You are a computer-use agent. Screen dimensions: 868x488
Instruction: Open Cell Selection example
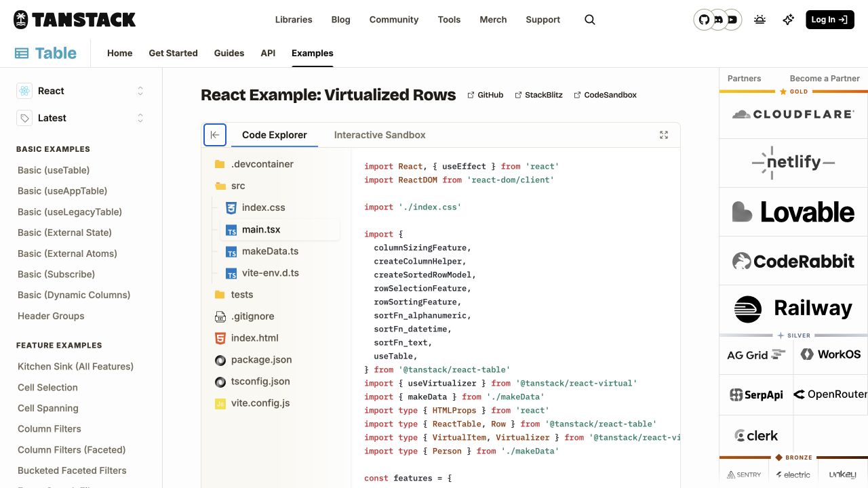tap(47, 388)
